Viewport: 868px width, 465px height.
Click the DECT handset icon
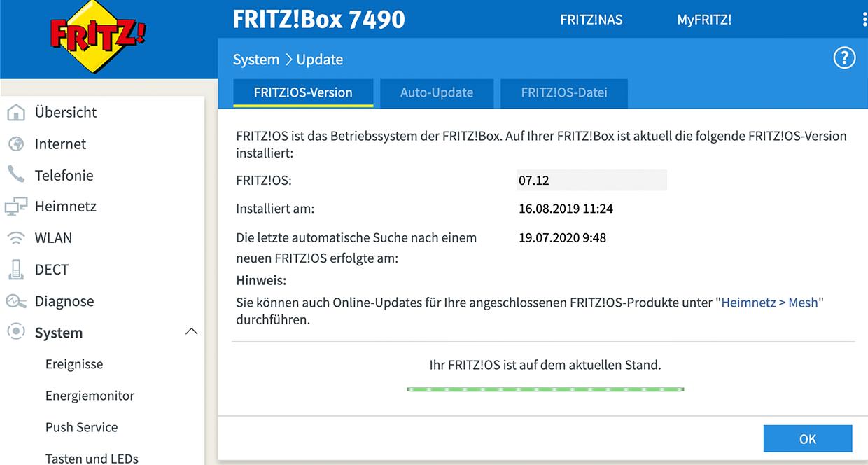click(16, 269)
